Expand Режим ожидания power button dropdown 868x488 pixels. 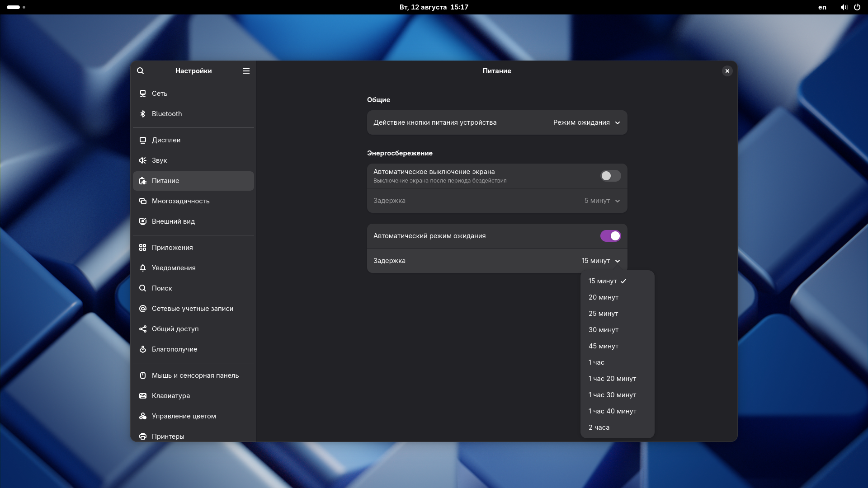(586, 122)
